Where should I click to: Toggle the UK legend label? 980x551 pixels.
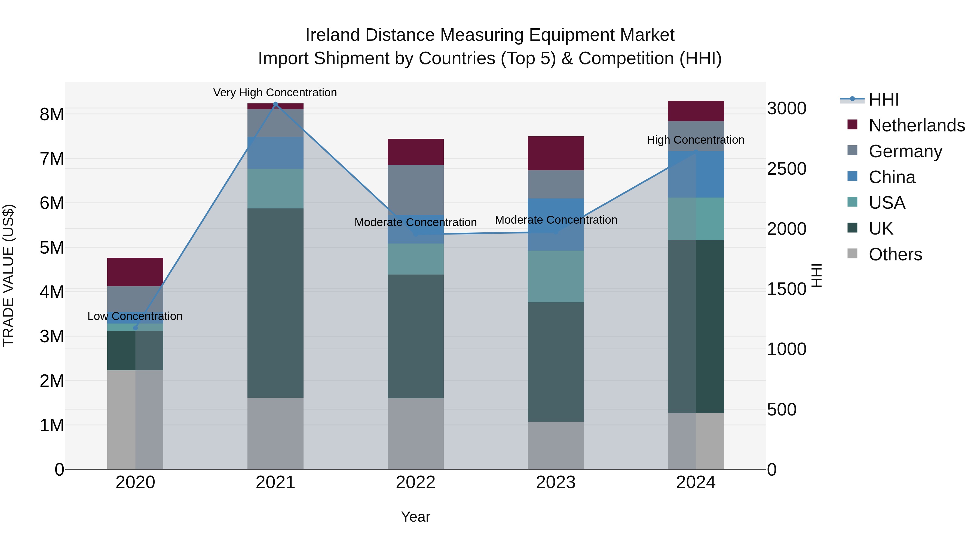pos(881,229)
